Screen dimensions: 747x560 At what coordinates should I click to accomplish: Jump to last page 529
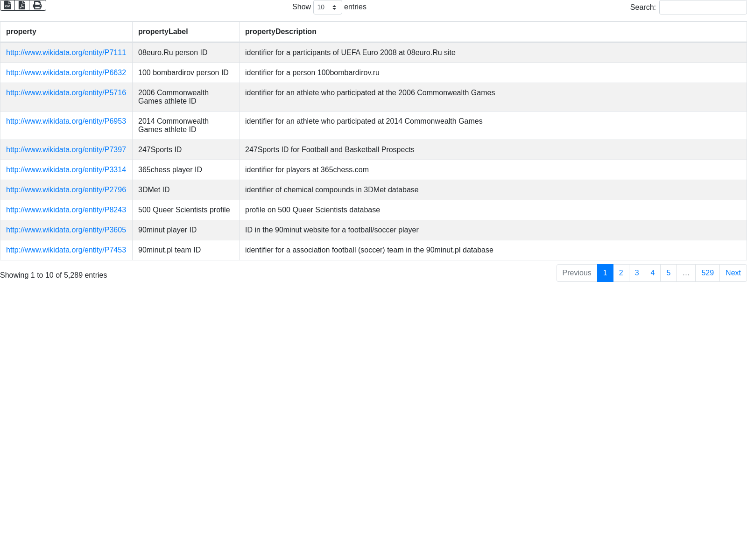(707, 273)
